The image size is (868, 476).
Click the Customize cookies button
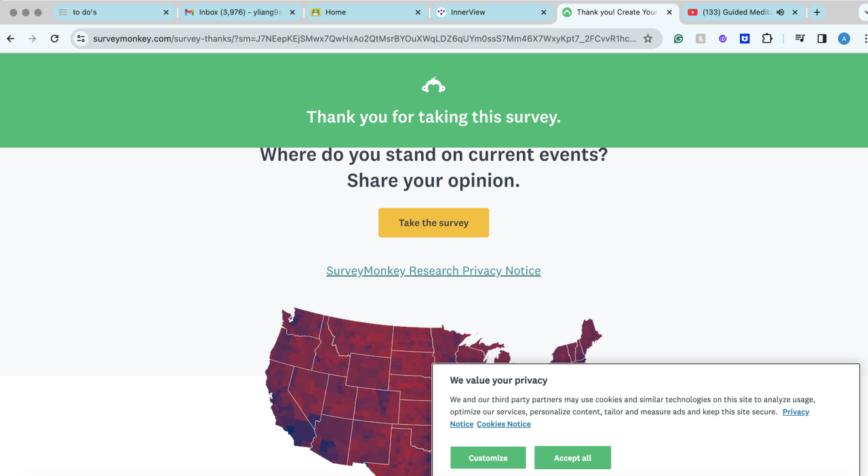[x=488, y=458]
